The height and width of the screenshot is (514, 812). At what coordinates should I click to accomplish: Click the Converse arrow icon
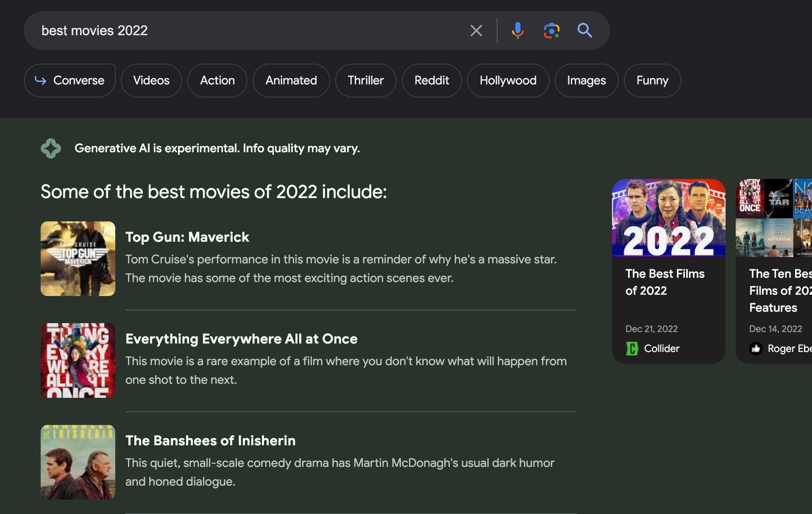(40, 80)
